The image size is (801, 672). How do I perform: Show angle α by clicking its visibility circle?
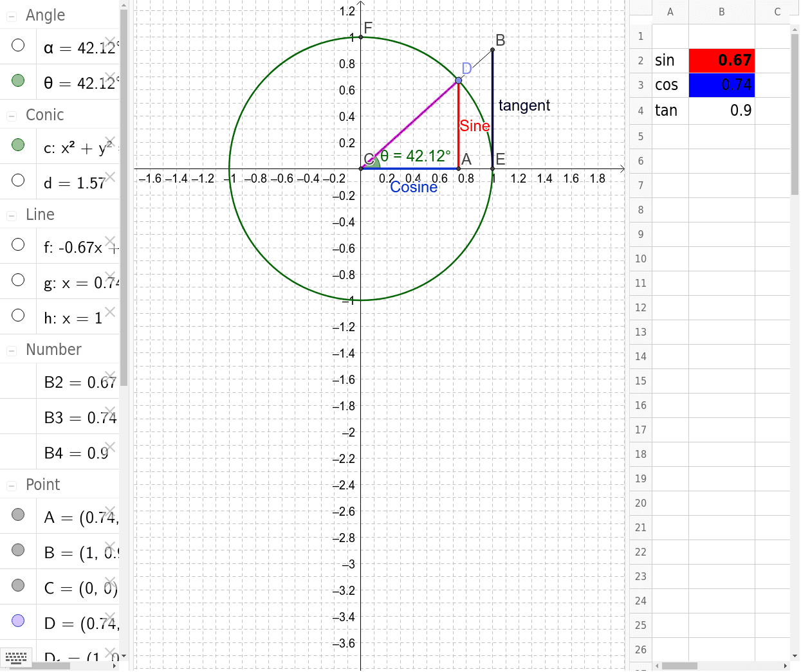coord(18,46)
